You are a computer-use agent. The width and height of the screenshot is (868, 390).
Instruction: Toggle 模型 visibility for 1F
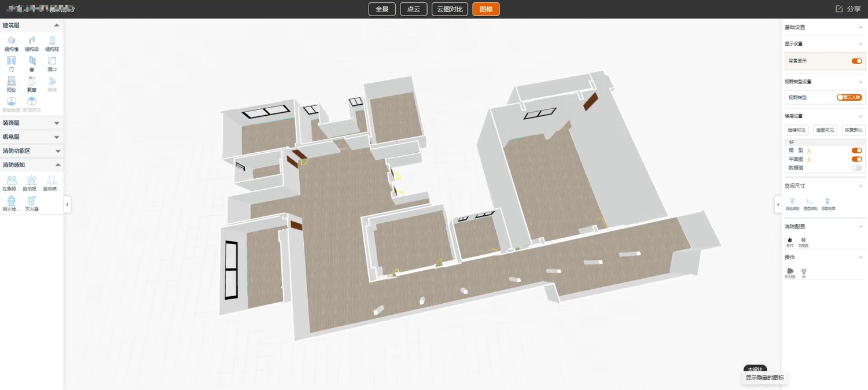pyautogui.click(x=856, y=150)
